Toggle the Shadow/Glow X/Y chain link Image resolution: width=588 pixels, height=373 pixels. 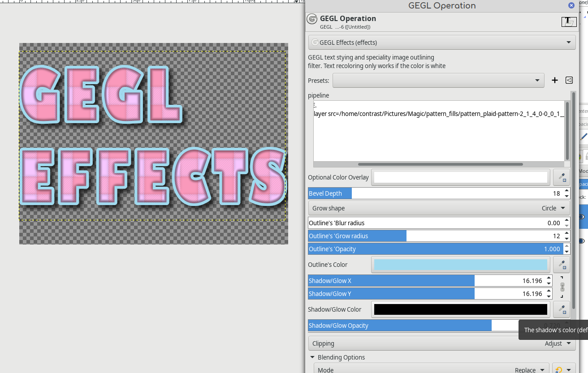click(x=562, y=287)
